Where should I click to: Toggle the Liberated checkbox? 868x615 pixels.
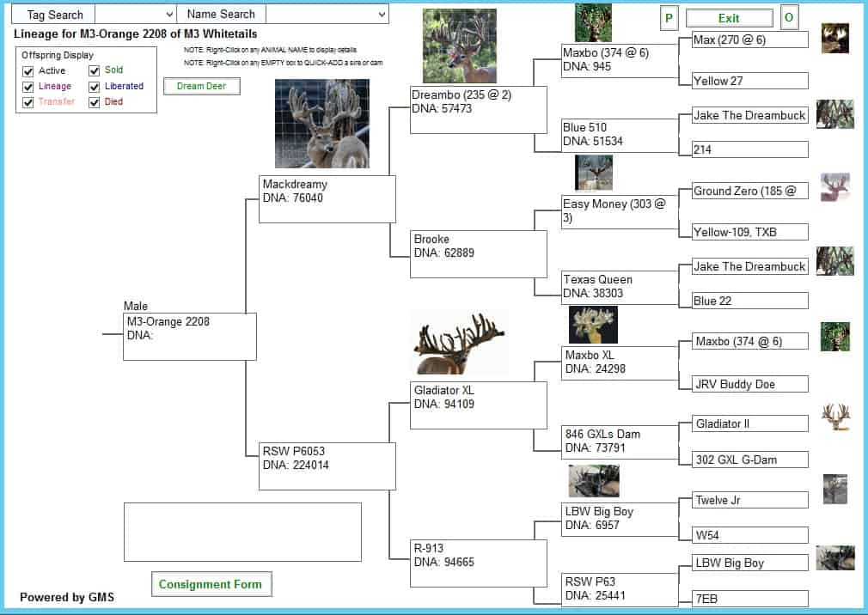coord(95,87)
